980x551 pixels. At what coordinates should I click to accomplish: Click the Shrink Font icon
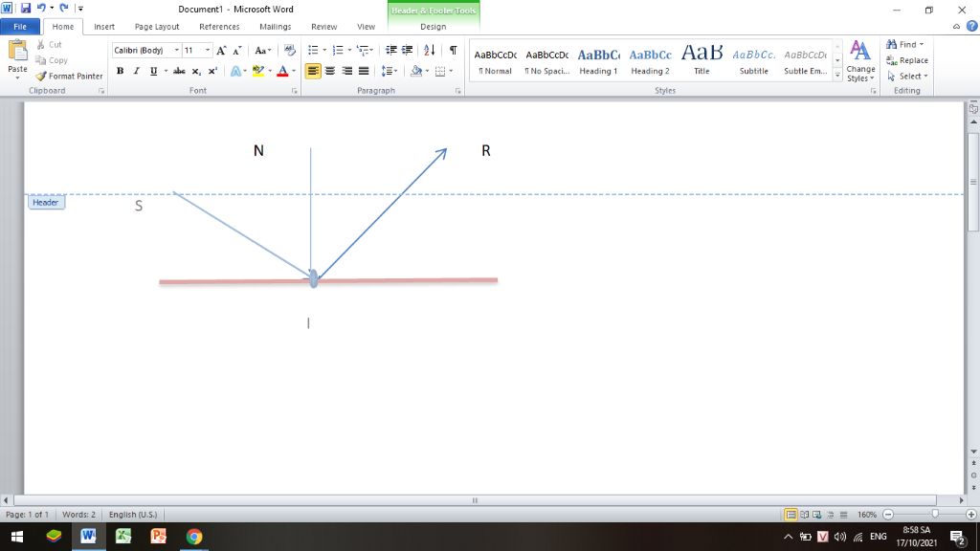pyautogui.click(x=237, y=50)
